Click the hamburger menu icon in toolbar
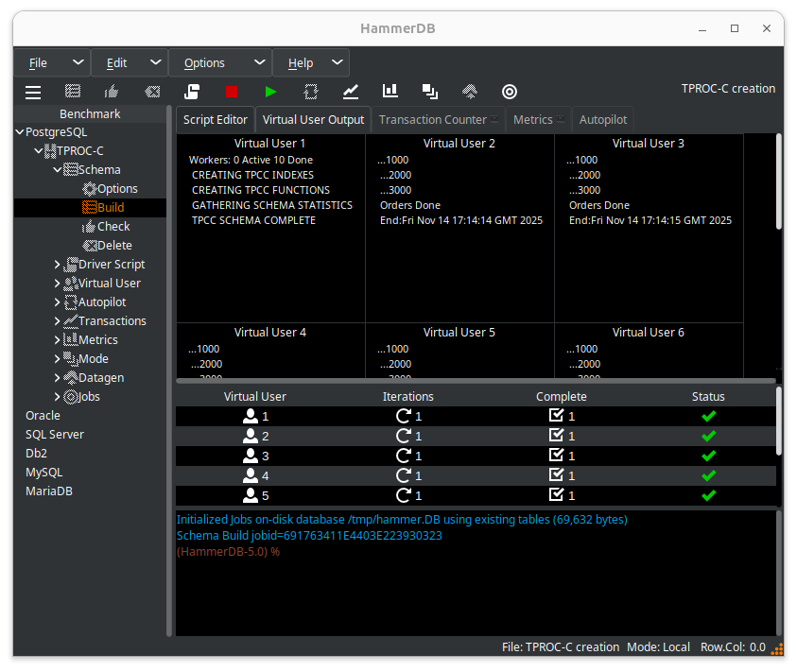The width and height of the screenshot is (797, 672). click(x=33, y=92)
